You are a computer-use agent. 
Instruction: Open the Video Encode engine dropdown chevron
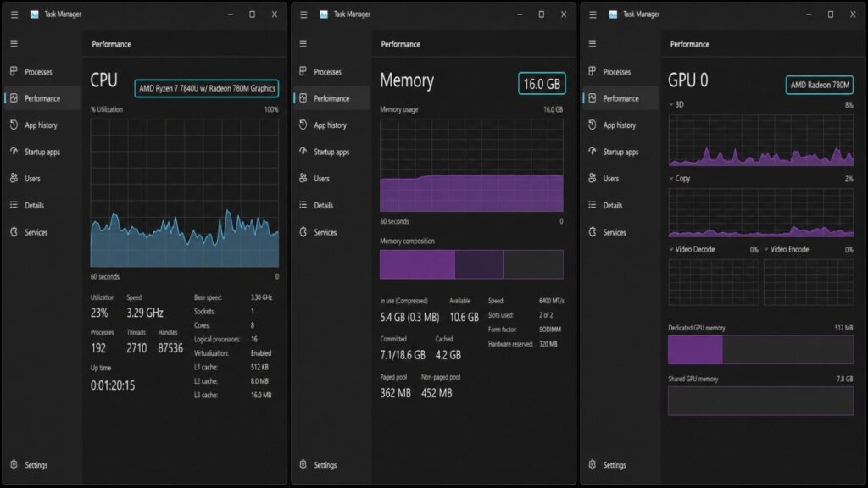pyautogui.click(x=766, y=250)
